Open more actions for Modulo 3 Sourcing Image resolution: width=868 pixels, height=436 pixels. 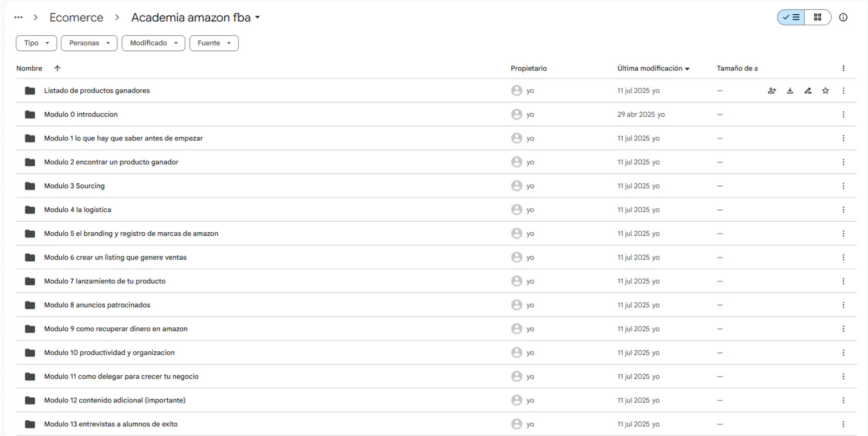(x=843, y=186)
